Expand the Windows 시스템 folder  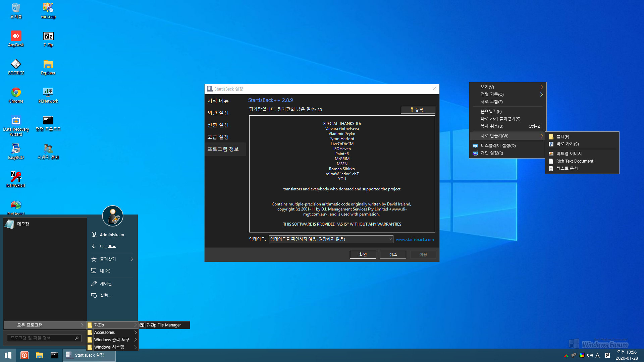point(112,347)
